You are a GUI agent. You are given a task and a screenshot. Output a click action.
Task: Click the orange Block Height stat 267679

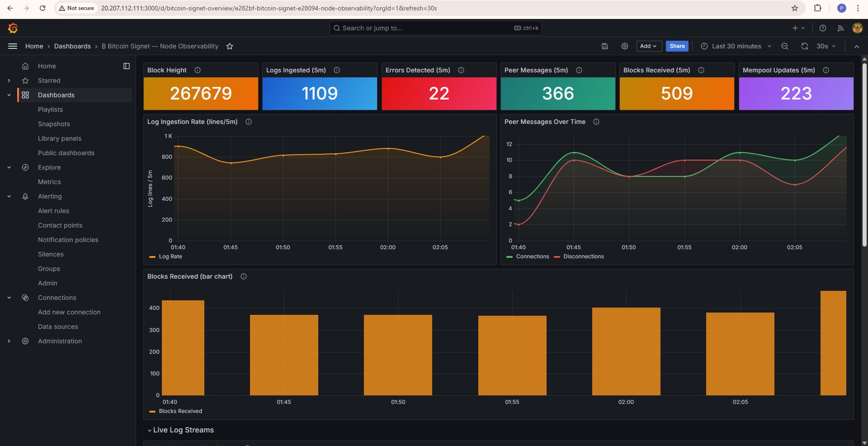click(x=201, y=94)
